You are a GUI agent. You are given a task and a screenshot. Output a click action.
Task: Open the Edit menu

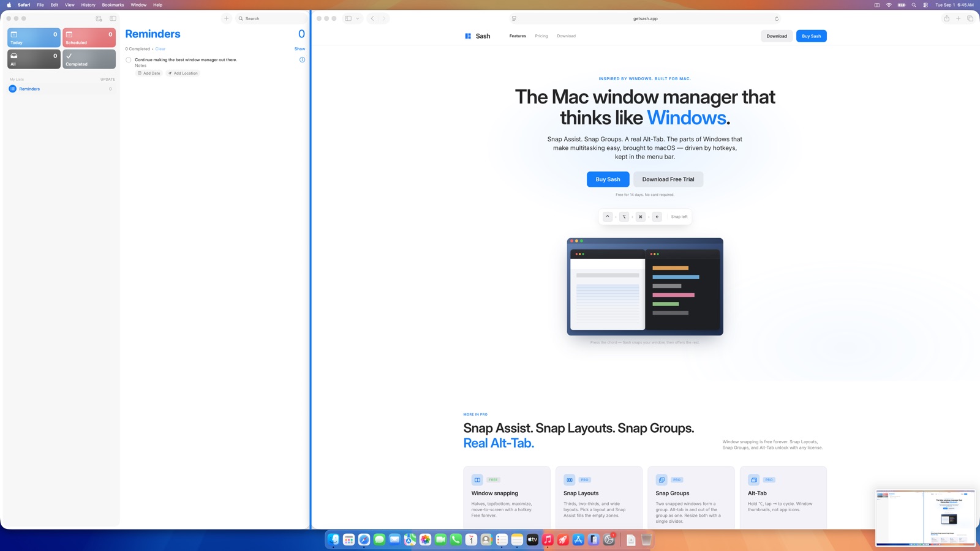click(x=55, y=5)
